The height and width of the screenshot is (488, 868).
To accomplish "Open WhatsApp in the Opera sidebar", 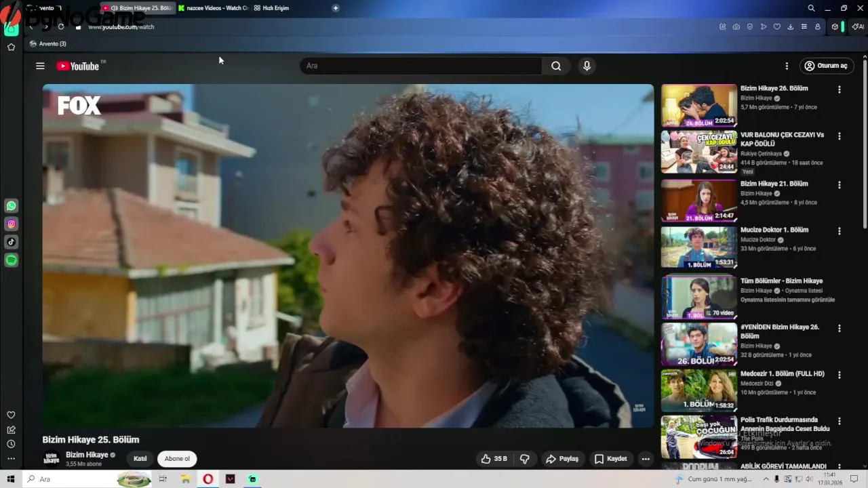I will pos(11,205).
